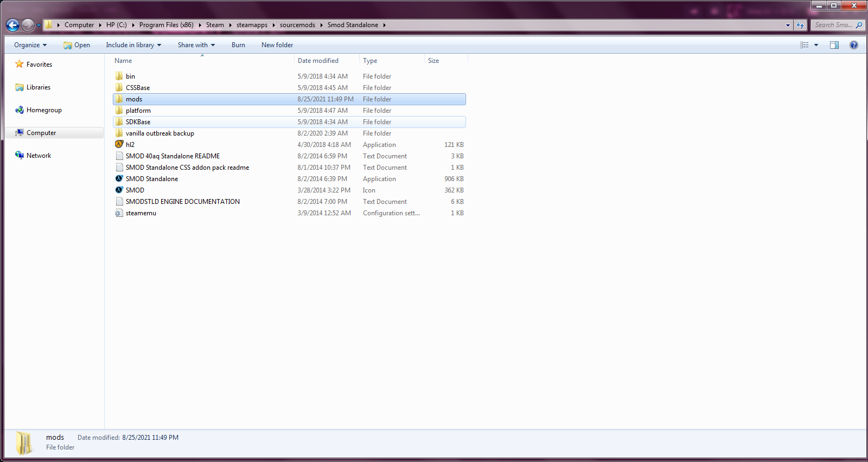The height and width of the screenshot is (462, 868).
Task: Open the view options dropdown arrow
Action: [x=816, y=45]
